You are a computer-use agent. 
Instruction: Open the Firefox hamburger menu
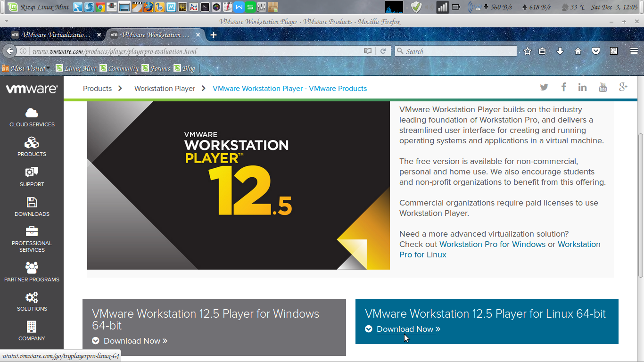coord(634,51)
